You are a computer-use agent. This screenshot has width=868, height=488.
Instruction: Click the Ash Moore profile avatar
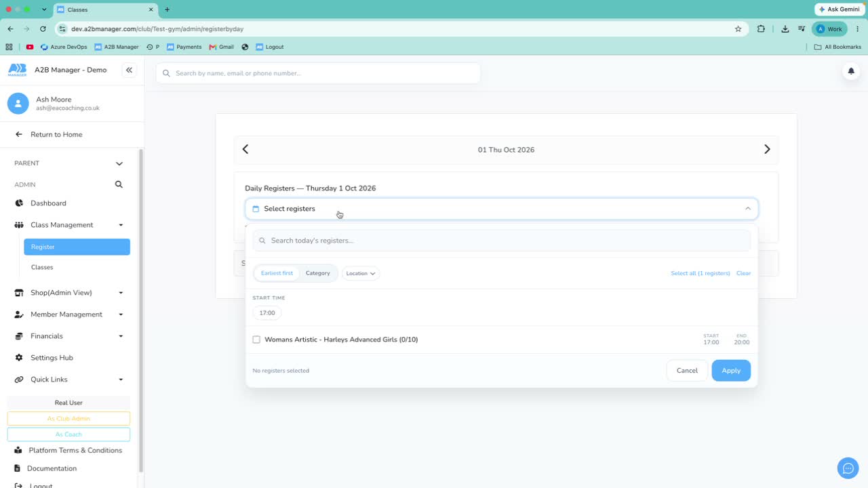pos(18,104)
